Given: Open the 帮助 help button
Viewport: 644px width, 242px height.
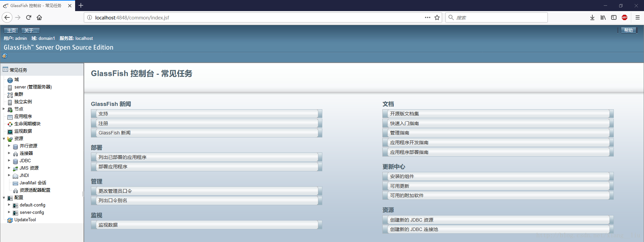Looking at the screenshot, I should coord(629,30).
